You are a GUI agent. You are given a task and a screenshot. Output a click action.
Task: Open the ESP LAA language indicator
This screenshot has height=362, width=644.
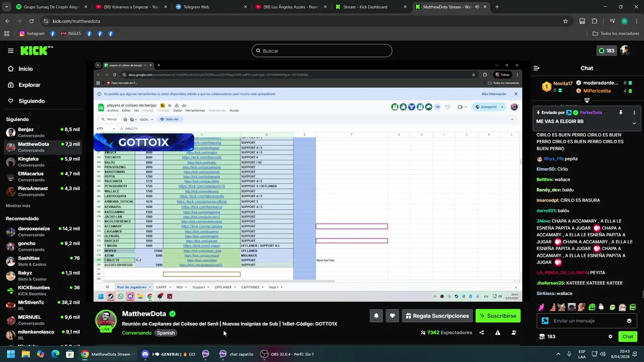click(x=582, y=354)
